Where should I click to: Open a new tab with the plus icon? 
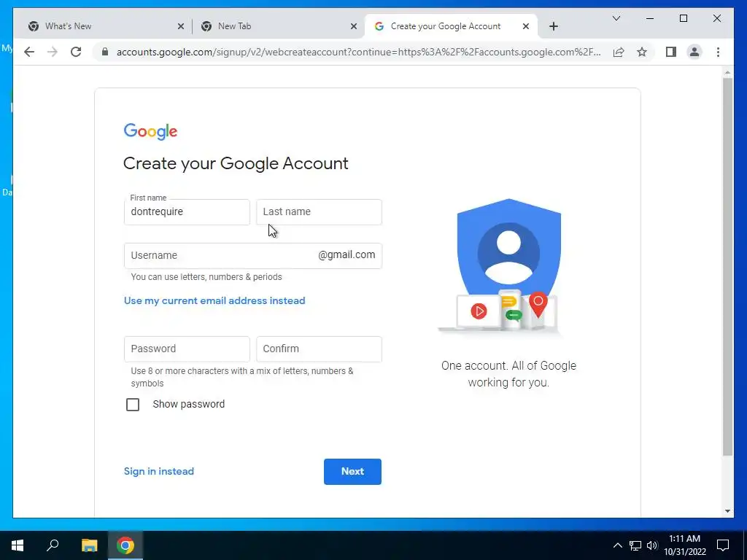553,26
